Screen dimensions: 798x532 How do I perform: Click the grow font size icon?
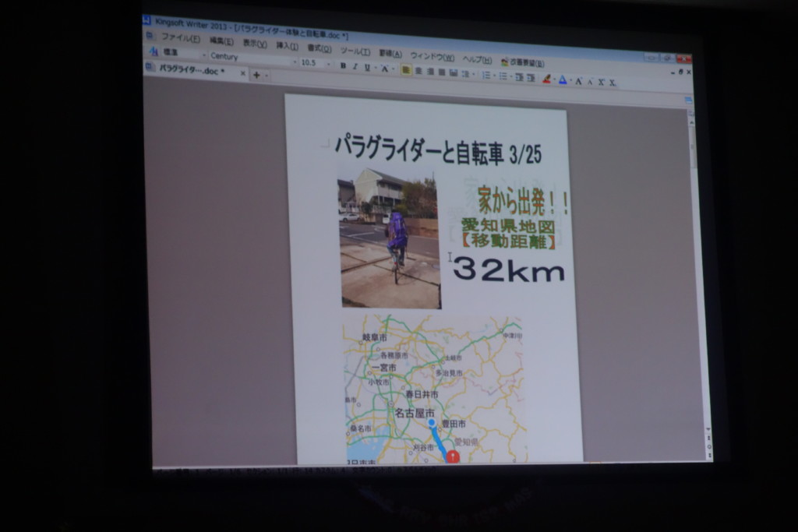pos(578,80)
